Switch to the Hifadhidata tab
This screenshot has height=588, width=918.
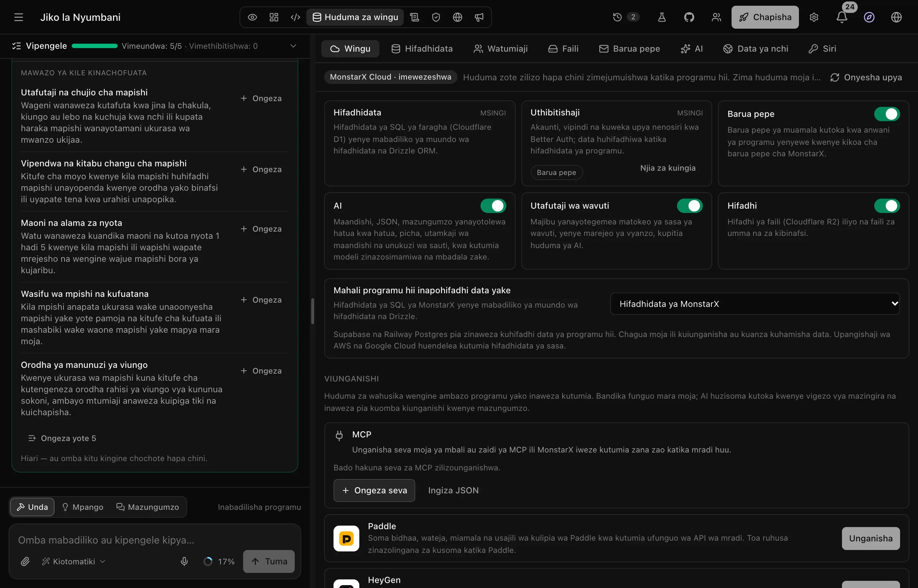click(x=422, y=48)
